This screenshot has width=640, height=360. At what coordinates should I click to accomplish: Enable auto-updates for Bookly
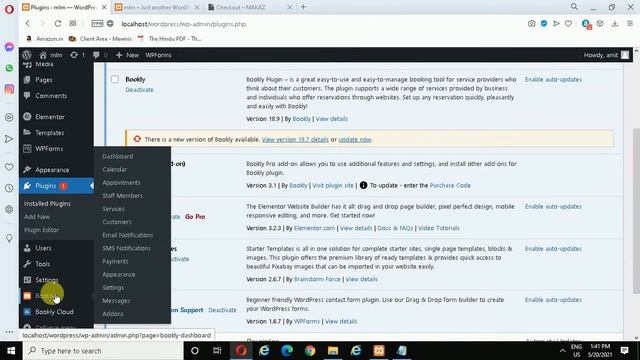coord(553,80)
